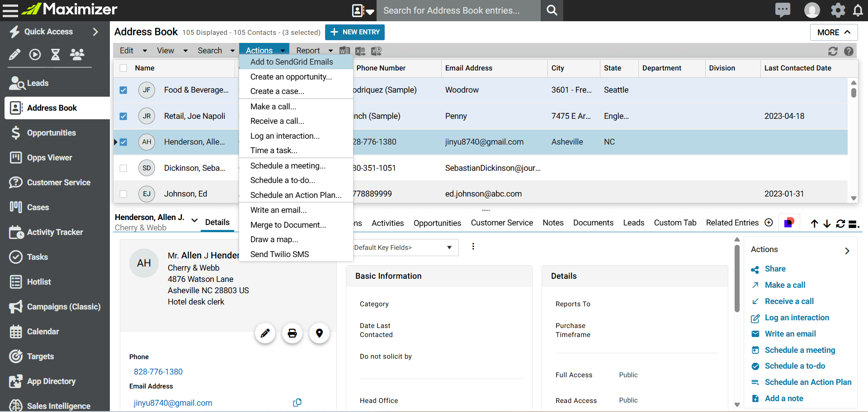Click the map pin location icon
Viewport: 868px width, 412px height.
(319, 333)
